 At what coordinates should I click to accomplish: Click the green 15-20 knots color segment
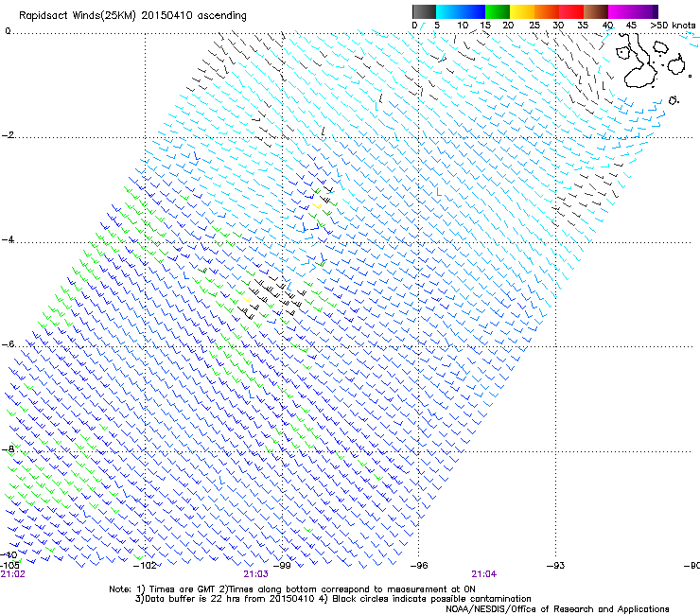pyautogui.click(x=498, y=11)
